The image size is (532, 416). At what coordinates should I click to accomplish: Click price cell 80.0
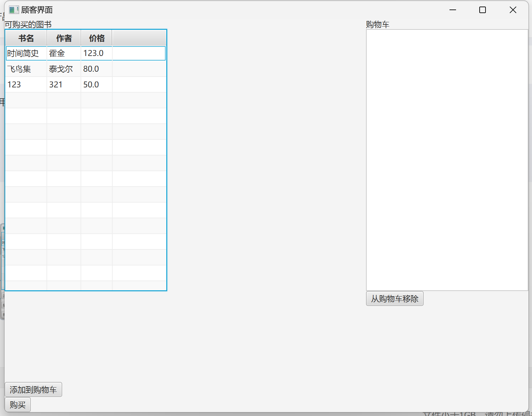click(x=97, y=69)
